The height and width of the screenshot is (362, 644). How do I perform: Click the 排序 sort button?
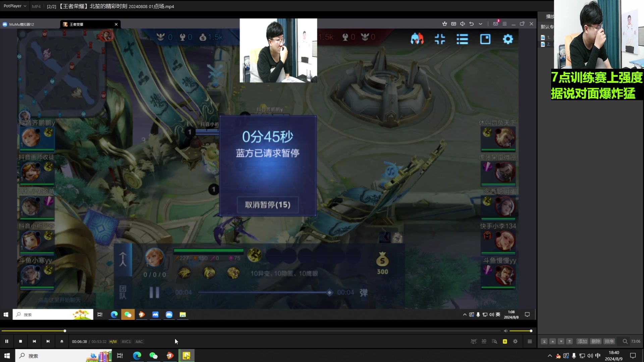[609, 341]
